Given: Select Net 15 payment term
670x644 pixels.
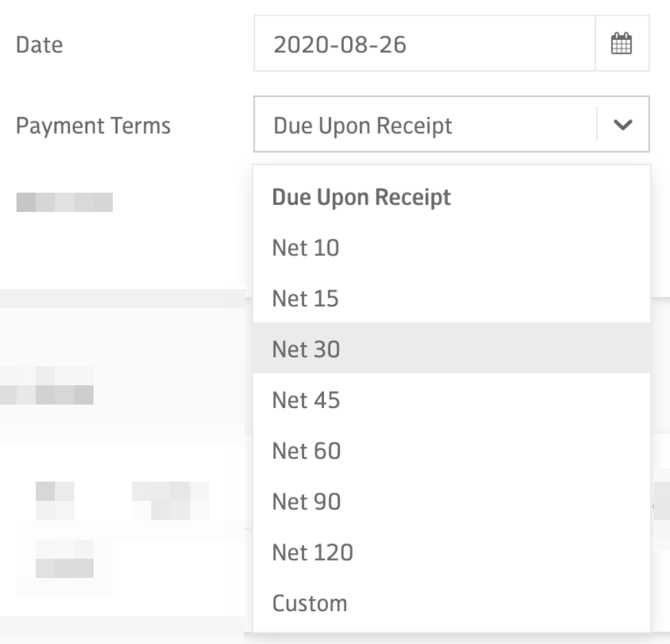Looking at the screenshot, I should 451,298.
